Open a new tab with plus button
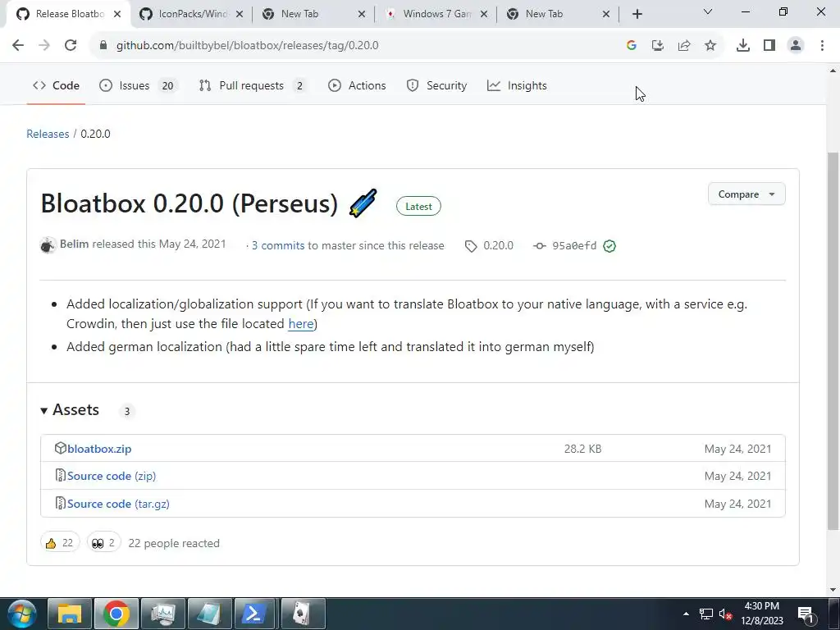This screenshot has width=840, height=630. click(637, 14)
